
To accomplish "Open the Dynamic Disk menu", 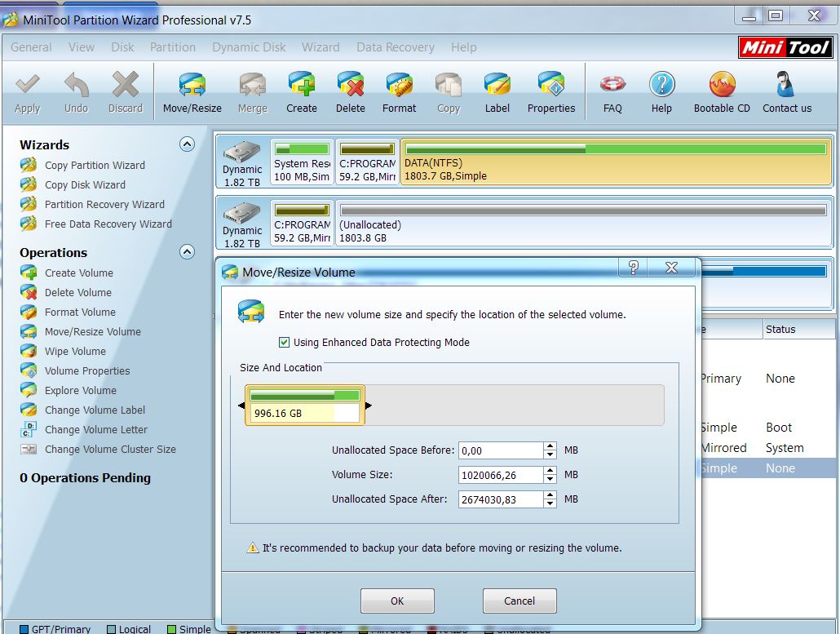I will [x=249, y=47].
